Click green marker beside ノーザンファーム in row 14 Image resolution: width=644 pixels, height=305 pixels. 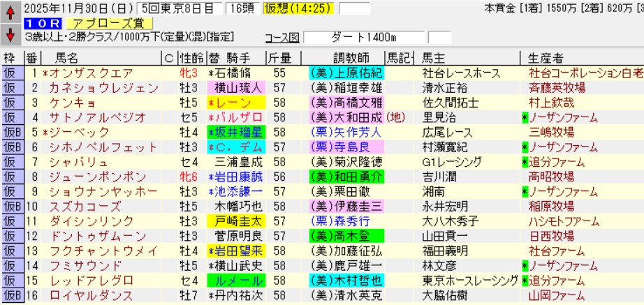coord(525,265)
